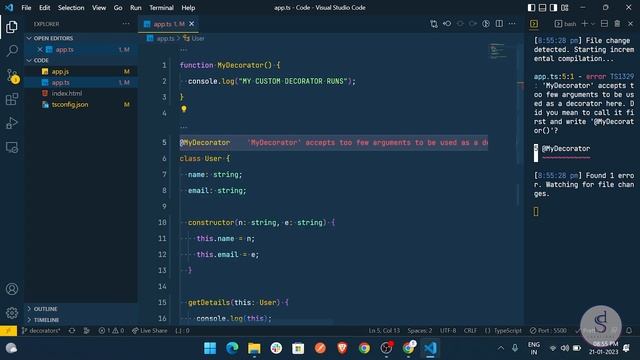Toggle primary side bar layout button
Image resolution: width=640 pixels, height=360 pixels.
pyautogui.click(x=531, y=8)
